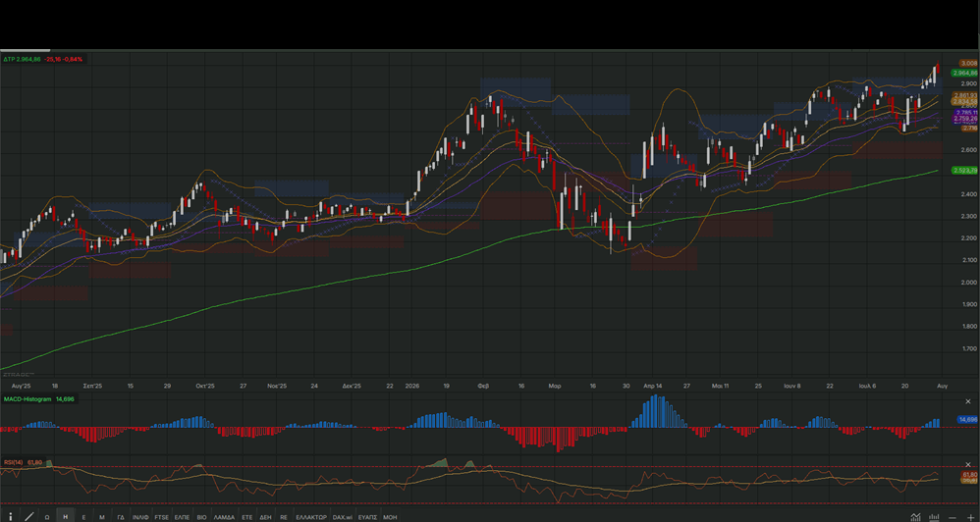
Task: Switch to the Μ (monthly) timeframe
Action: [x=102, y=517]
